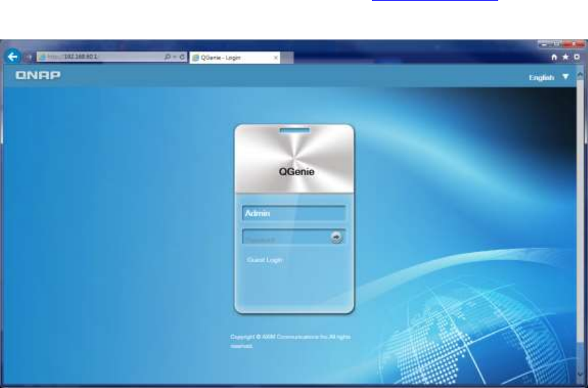Open the Favorites star icon
The width and height of the screenshot is (588, 388).
pyautogui.click(x=566, y=57)
